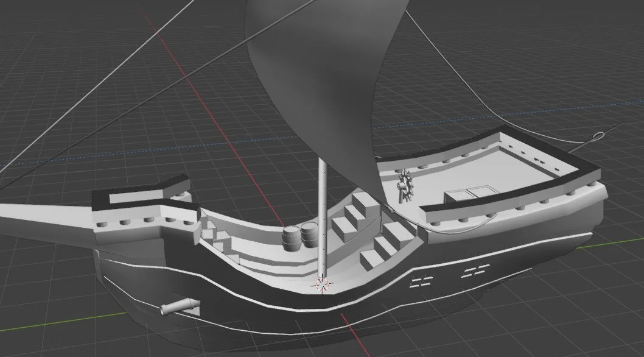The height and width of the screenshot is (357, 644).
Task: Select the barrel farthest from the mast
Action: pos(292,239)
